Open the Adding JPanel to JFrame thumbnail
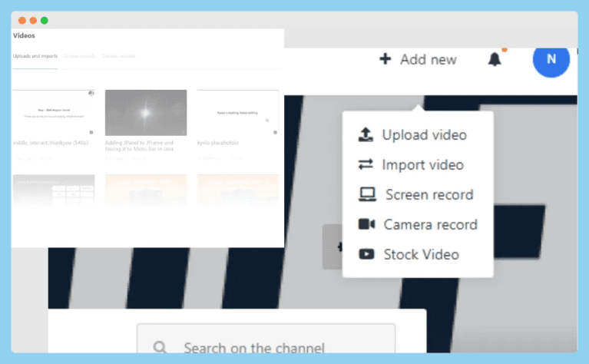The height and width of the screenshot is (364, 589). click(146, 113)
